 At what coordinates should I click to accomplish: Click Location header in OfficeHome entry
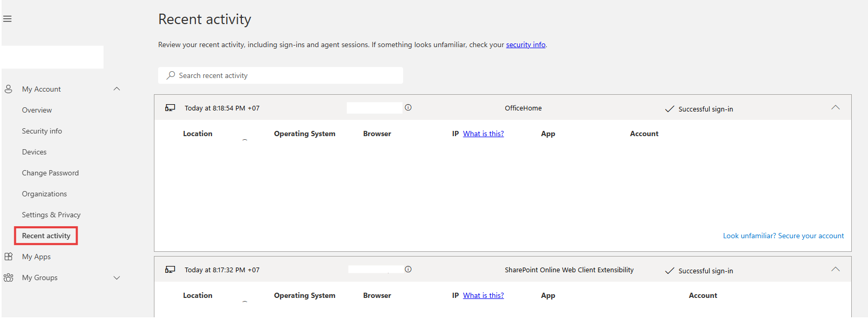[198, 134]
